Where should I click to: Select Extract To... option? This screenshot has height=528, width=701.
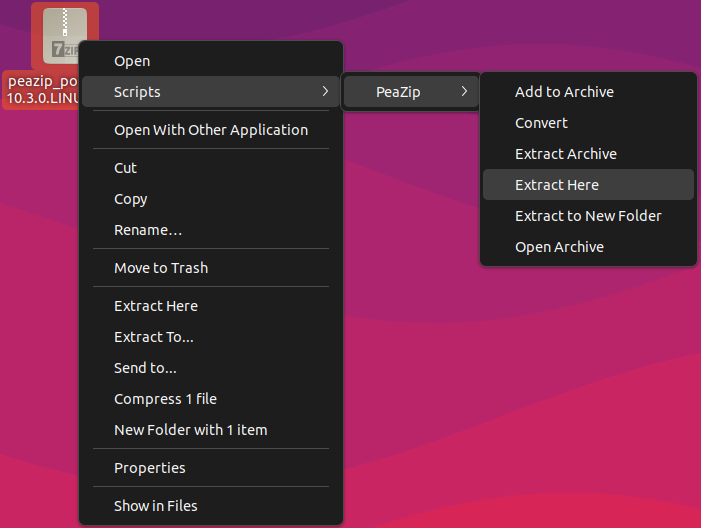click(x=211, y=337)
